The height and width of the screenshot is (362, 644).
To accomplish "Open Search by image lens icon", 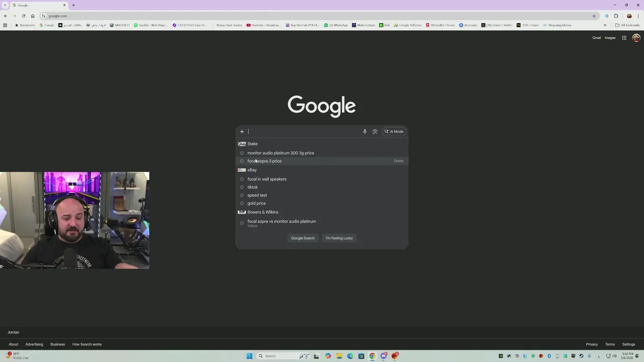I will [x=375, y=132].
